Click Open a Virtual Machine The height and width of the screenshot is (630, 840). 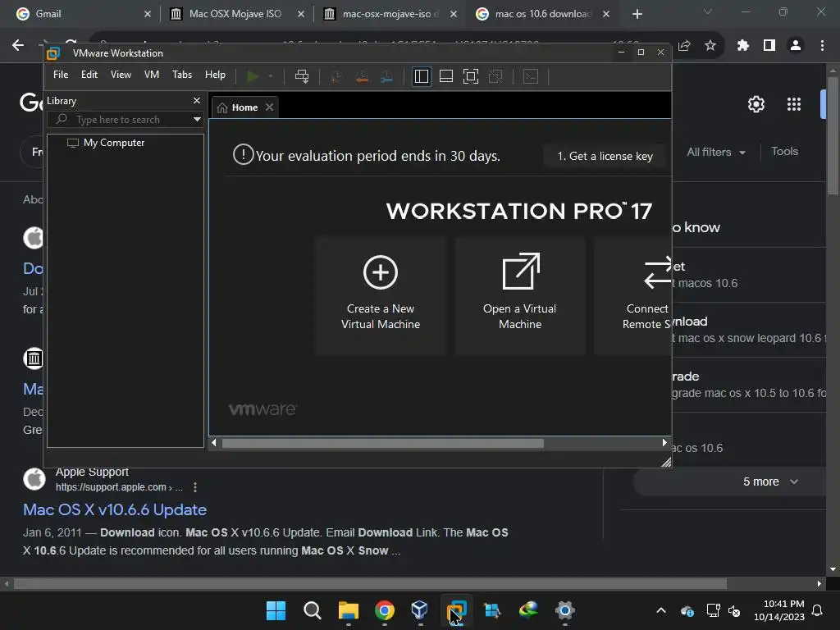[519, 295]
